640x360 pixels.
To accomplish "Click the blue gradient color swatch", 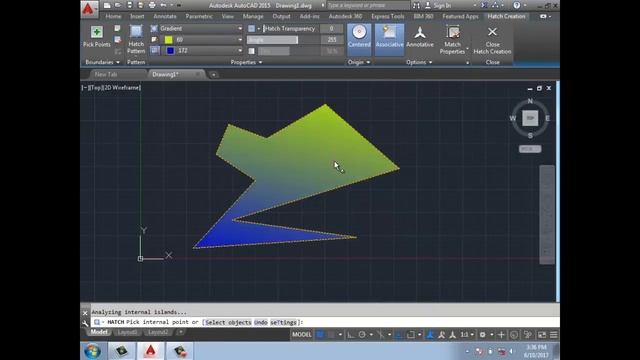I will (x=170, y=51).
